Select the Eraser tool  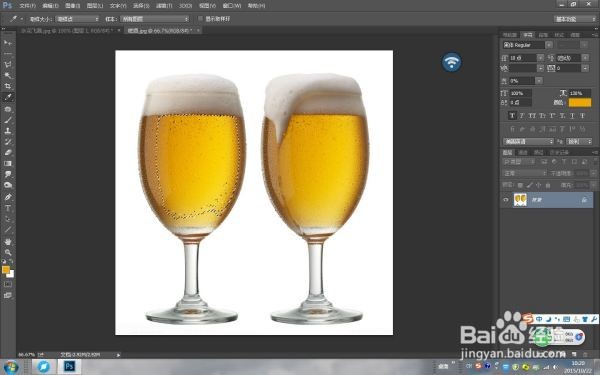(x=8, y=153)
